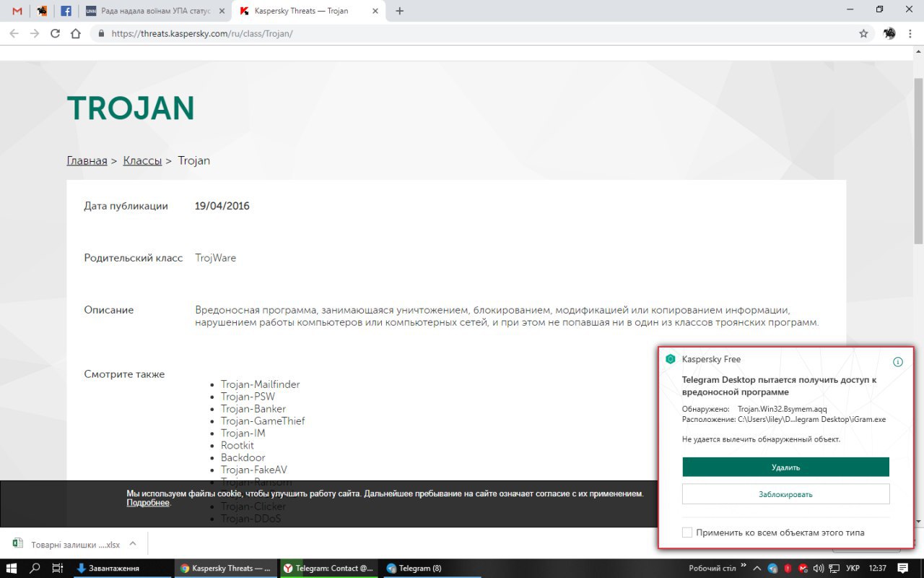Open Task View on the taskbar

57,568
